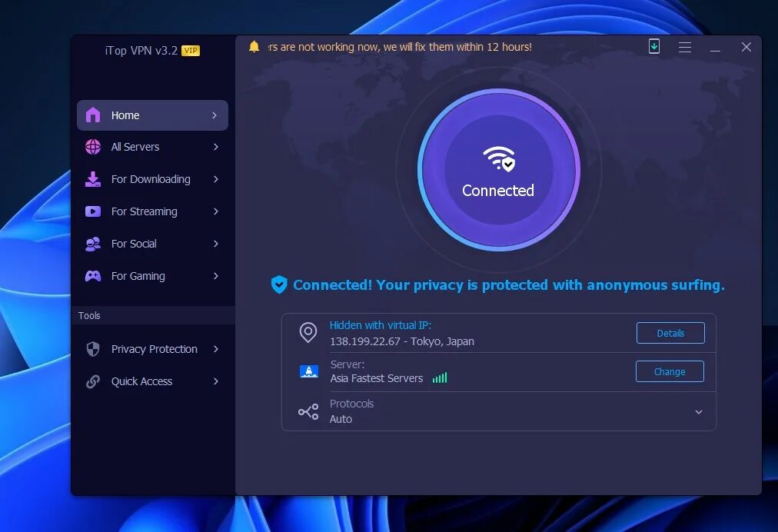
Task: Open the For Social menu item
Action: click(x=152, y=244)
